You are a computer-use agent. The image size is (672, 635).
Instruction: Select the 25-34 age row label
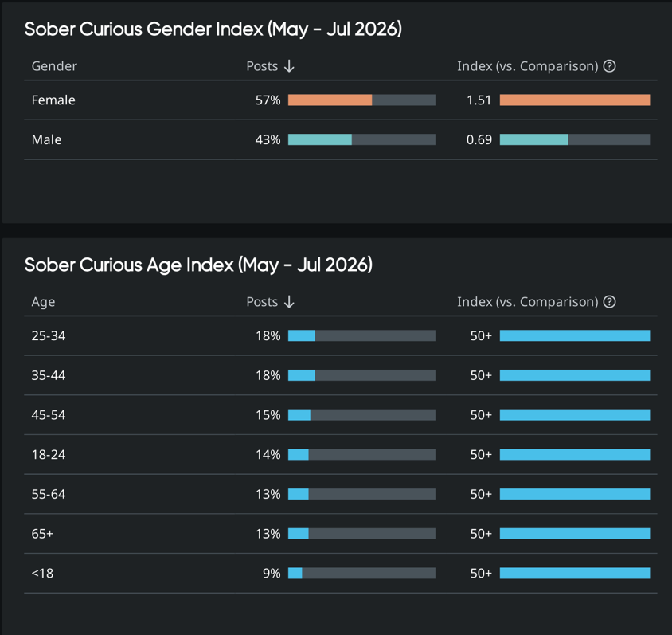coord(49,335)
